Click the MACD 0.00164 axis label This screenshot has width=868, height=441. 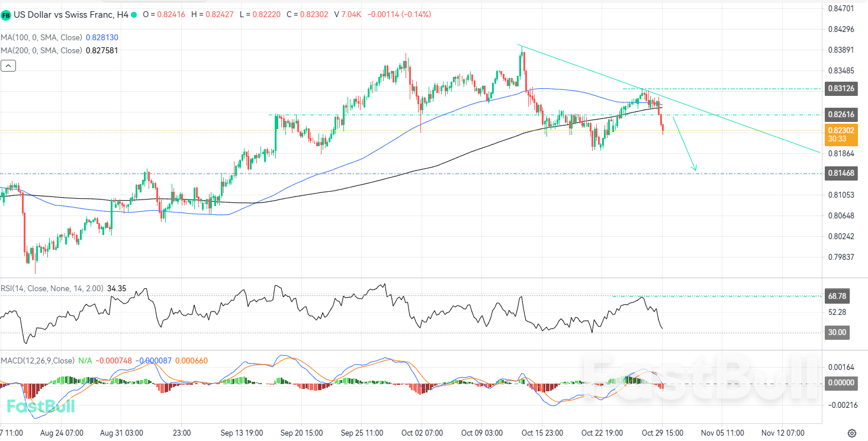tap(841, 367)
